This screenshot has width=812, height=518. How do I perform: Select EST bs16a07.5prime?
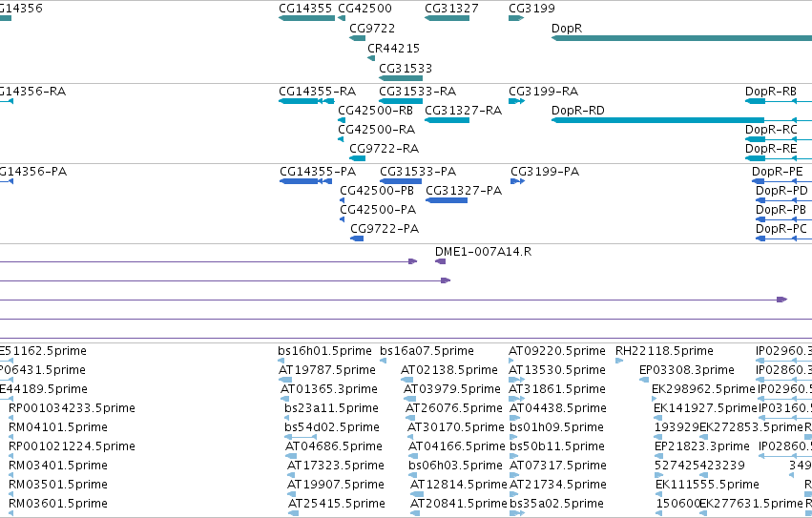[x=384, y=361]
